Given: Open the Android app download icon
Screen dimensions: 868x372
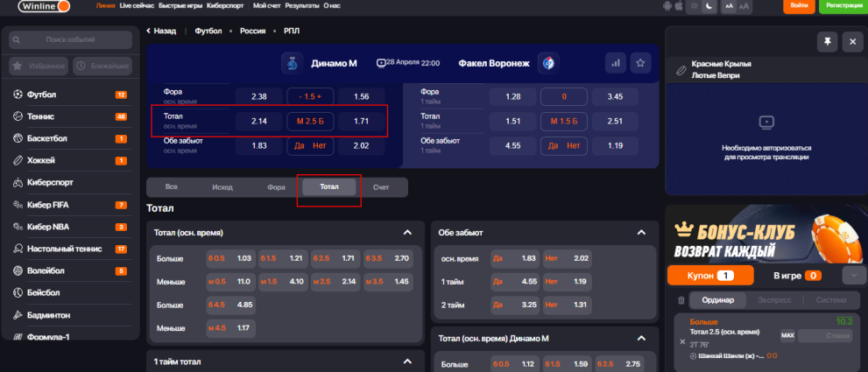Looking at the screenshot, I should pyautogui.click(x=669, y=6).
